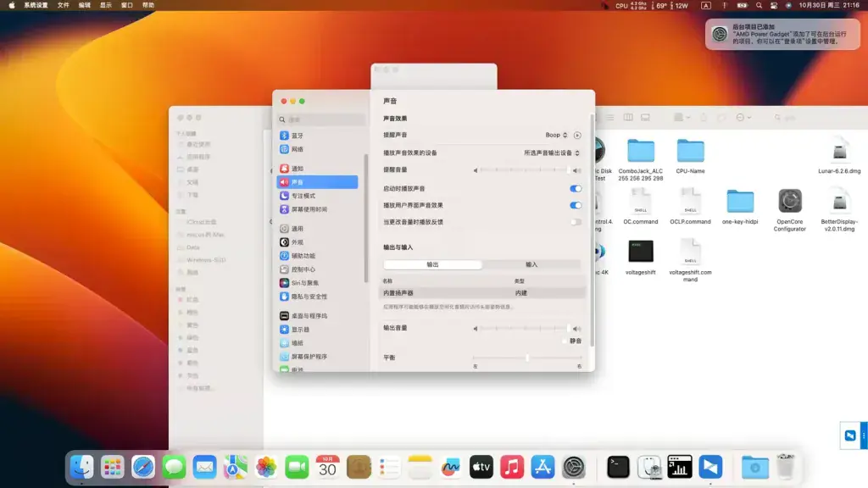868x488 pixels.
Task: Open 提醒声音 Boop dropdown
Action: (x=556, y=135)
